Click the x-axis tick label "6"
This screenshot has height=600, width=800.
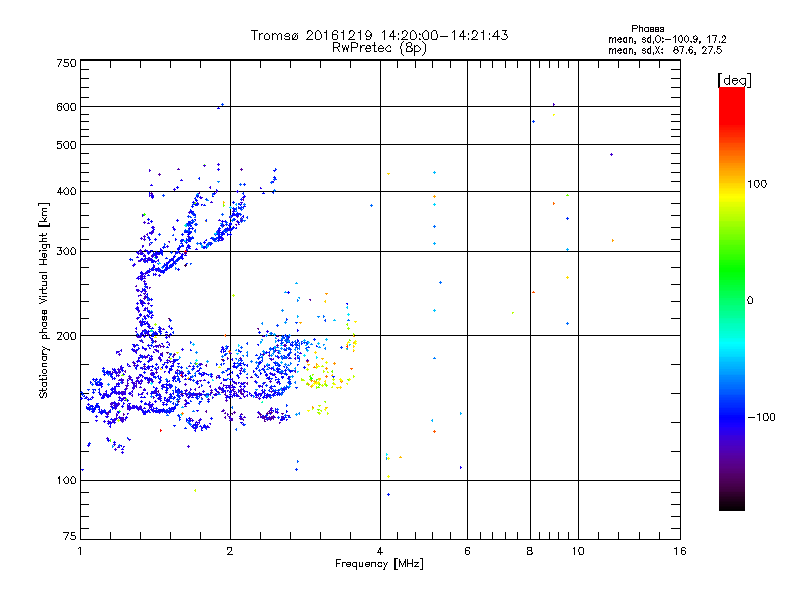467,551
